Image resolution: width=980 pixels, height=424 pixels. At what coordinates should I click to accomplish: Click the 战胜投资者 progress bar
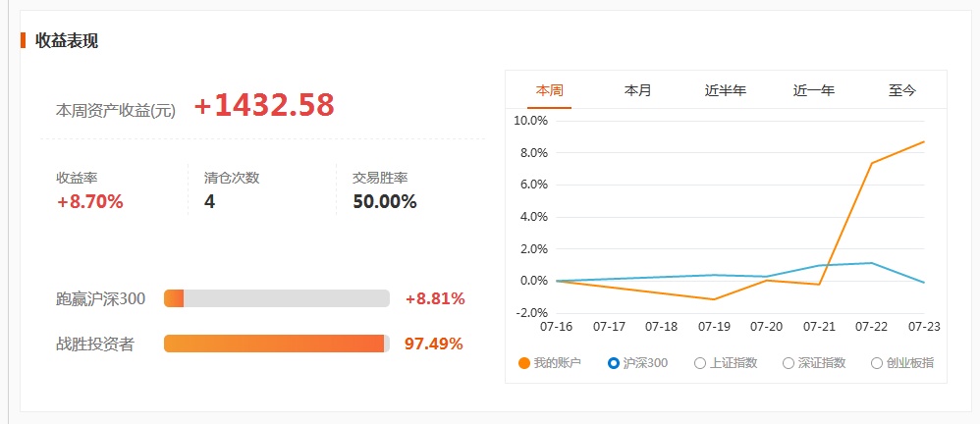click(276, 344)
